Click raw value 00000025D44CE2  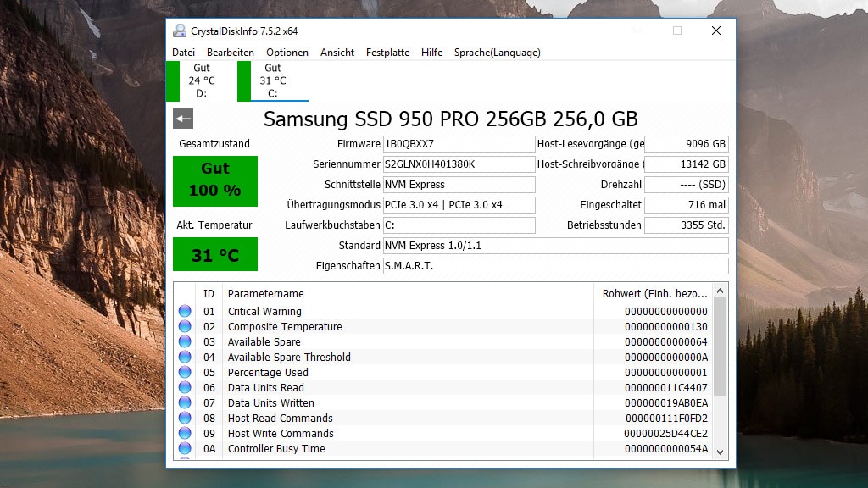click(x=666, y=433)
